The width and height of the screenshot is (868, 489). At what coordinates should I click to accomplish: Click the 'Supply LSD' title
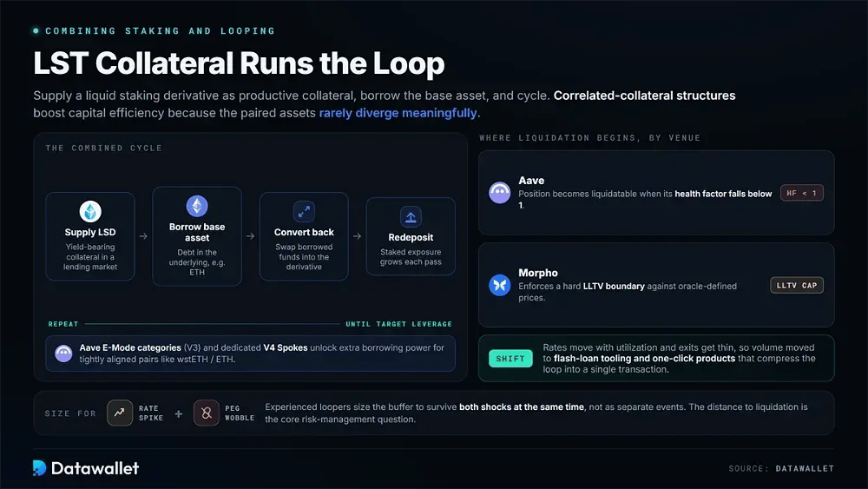90,232
